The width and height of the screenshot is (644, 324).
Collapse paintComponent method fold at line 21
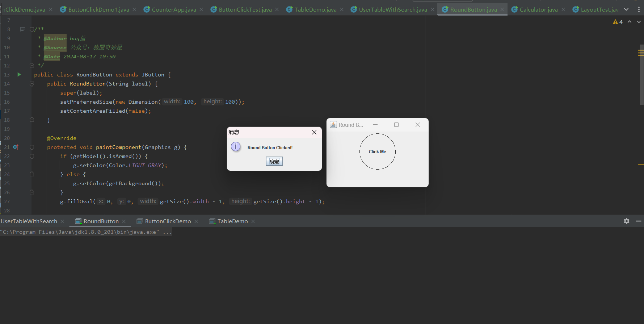click(32, 147)
